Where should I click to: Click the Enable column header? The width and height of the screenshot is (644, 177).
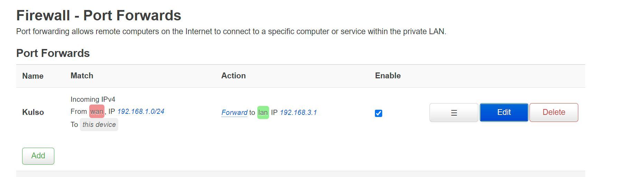point(388,76)
